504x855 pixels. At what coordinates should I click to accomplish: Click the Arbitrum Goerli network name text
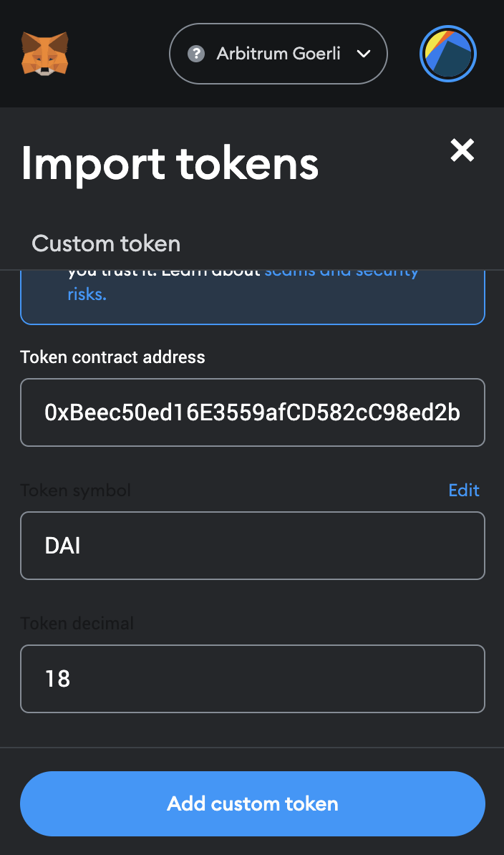pos(278,54)
